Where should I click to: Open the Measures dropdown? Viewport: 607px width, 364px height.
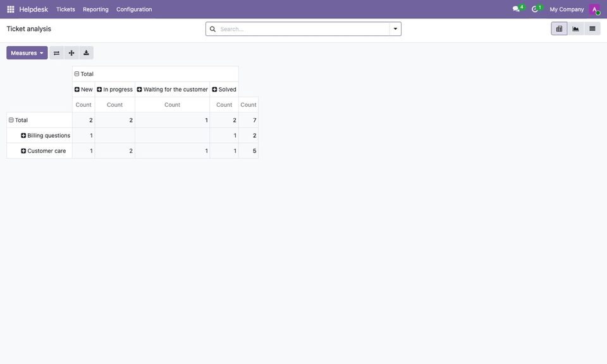27,53
